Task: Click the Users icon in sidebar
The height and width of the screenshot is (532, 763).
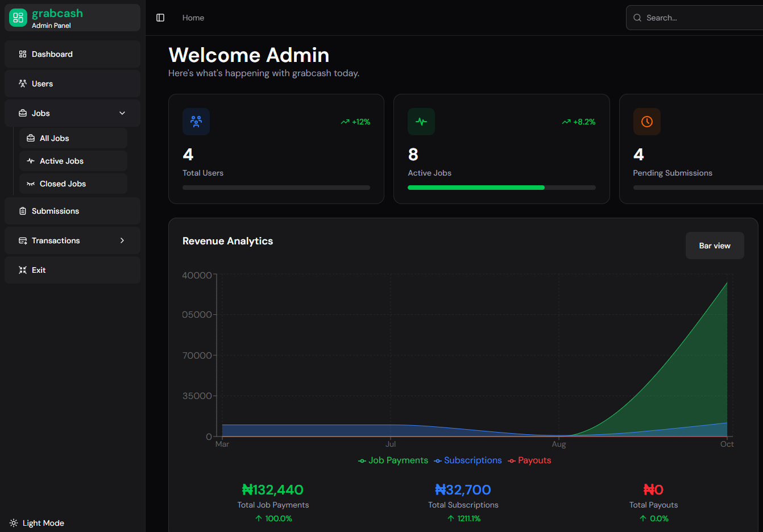Action: [x=22, y=84]
